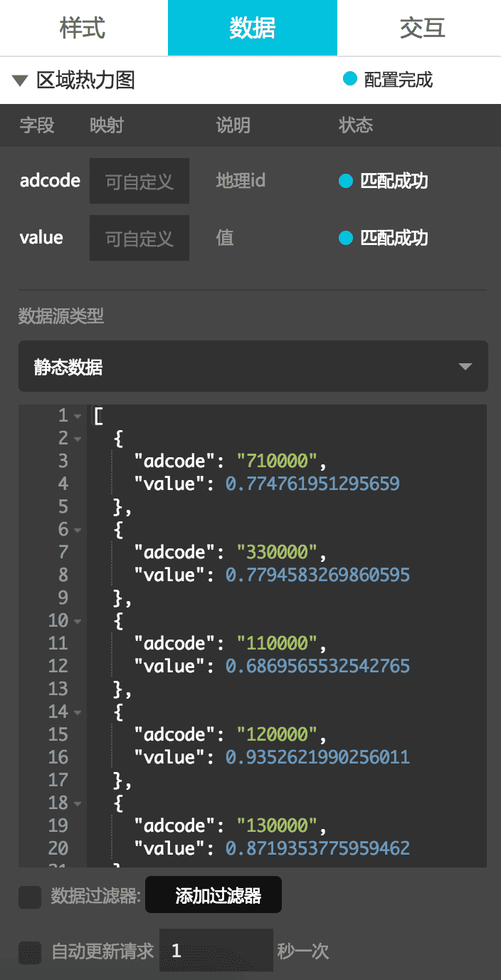
Task: Collapse the object at line 14
Action: 78,712
